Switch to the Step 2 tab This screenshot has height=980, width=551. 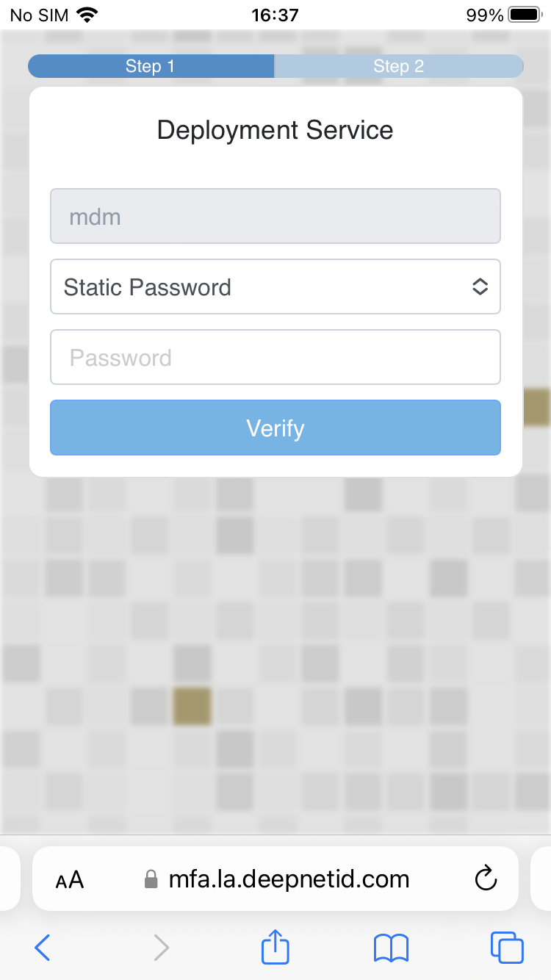coord(399,66)
